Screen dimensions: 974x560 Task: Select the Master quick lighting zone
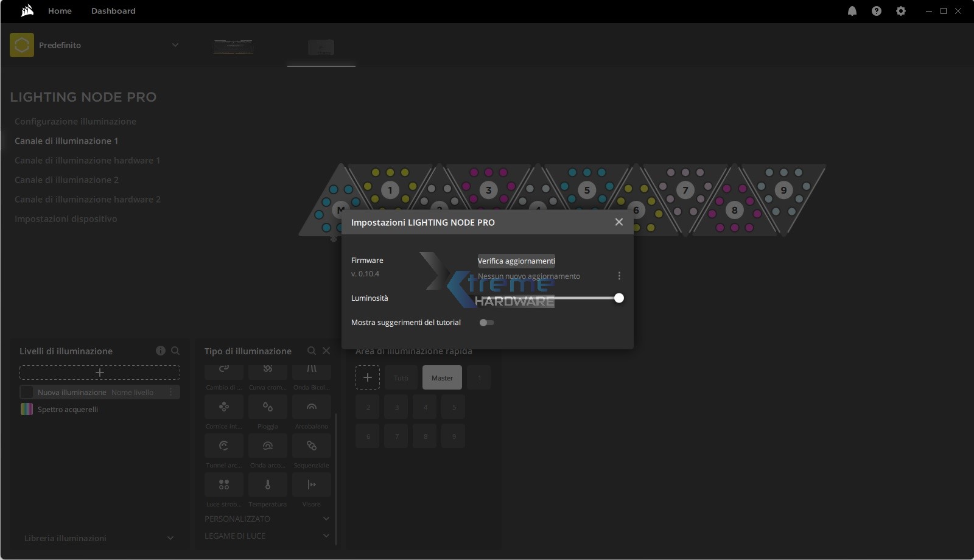tap(442, 378)
